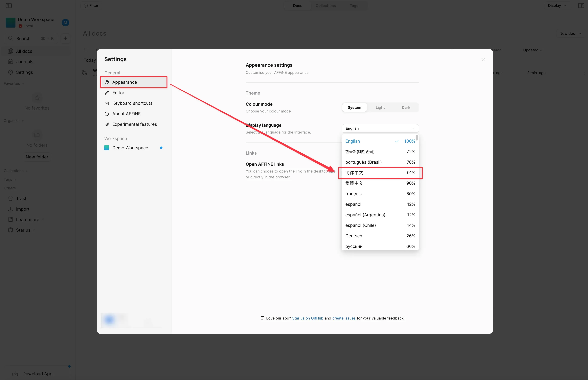
Task: Set colour mode to Dark
Action: (x=406, y=108)
